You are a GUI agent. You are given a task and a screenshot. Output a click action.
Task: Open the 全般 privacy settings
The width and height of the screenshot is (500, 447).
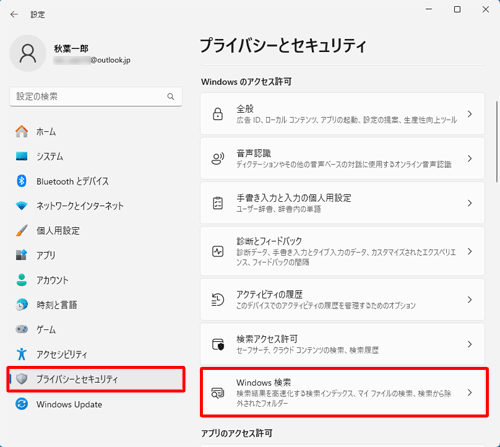click(342, 114)
